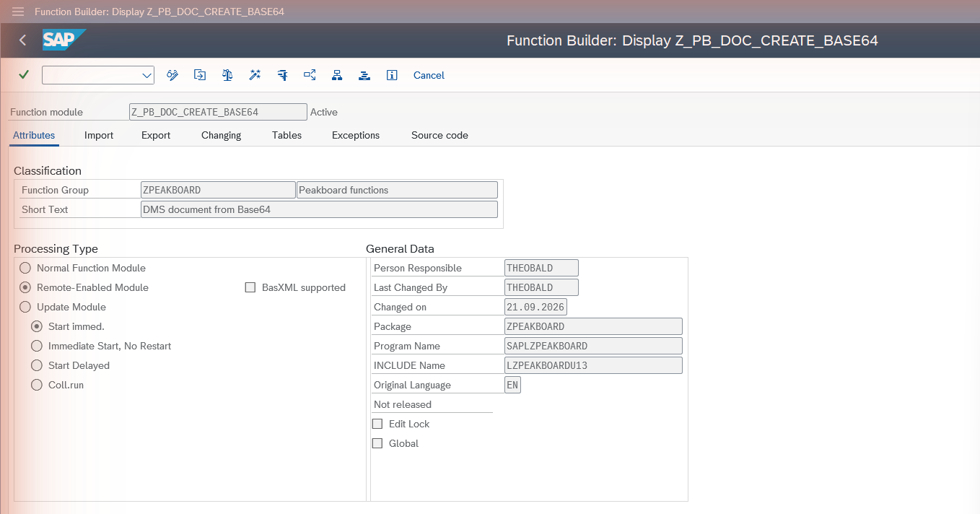The width and height of the screenshot is (980, 514).
Task: Click the Person Responsible field
Action: coord(541,268)
